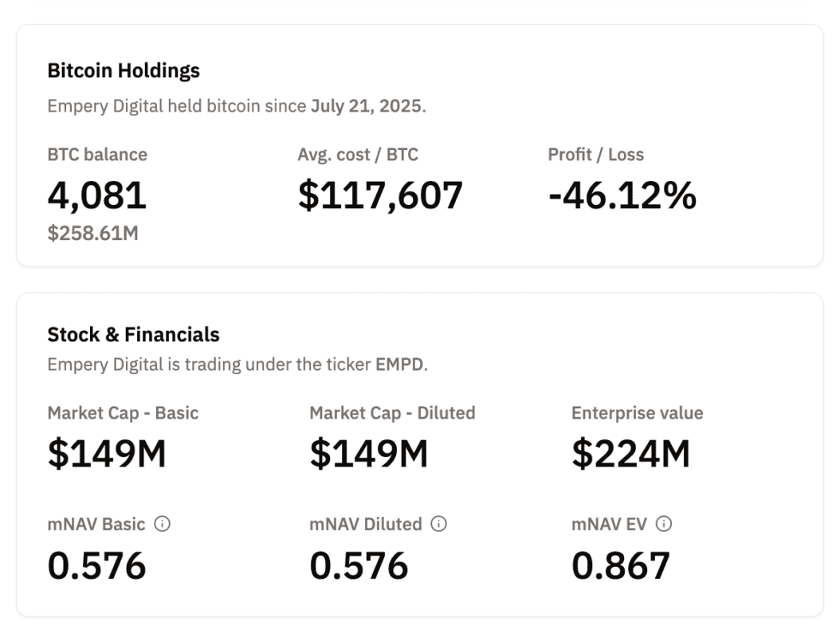
Task: Click the mNAV EV label text
Action: [610, 524]
